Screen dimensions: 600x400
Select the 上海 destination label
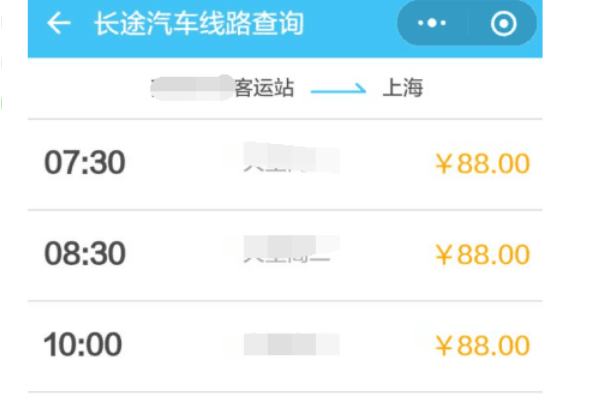point(403,88)
